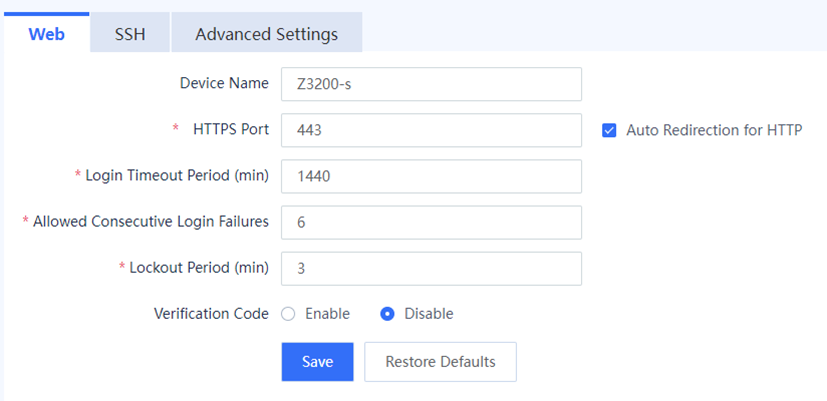Click into the HTTPS Port field with 443
The height and width of the screenshot is (401, 827).
tap(431, 130)
